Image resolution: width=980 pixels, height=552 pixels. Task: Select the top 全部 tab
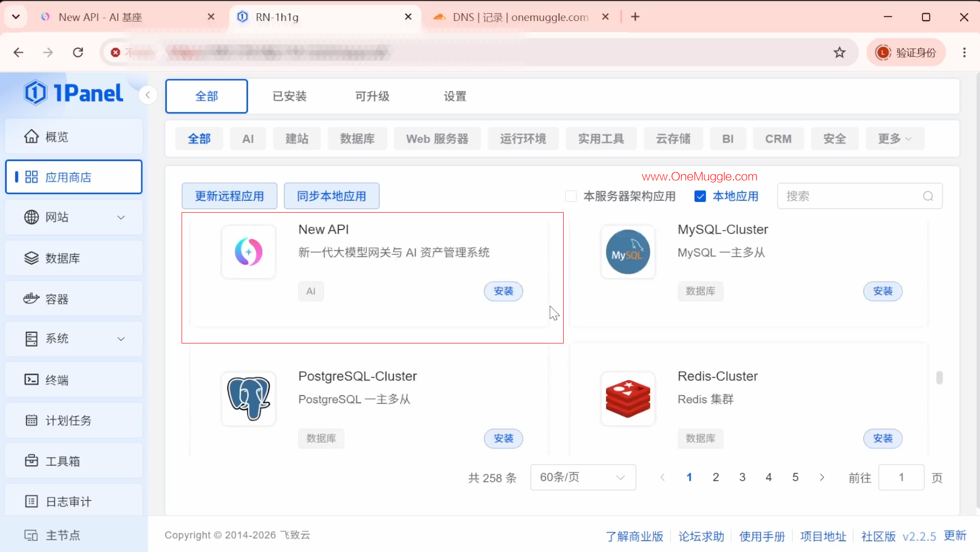click(207, 96)
